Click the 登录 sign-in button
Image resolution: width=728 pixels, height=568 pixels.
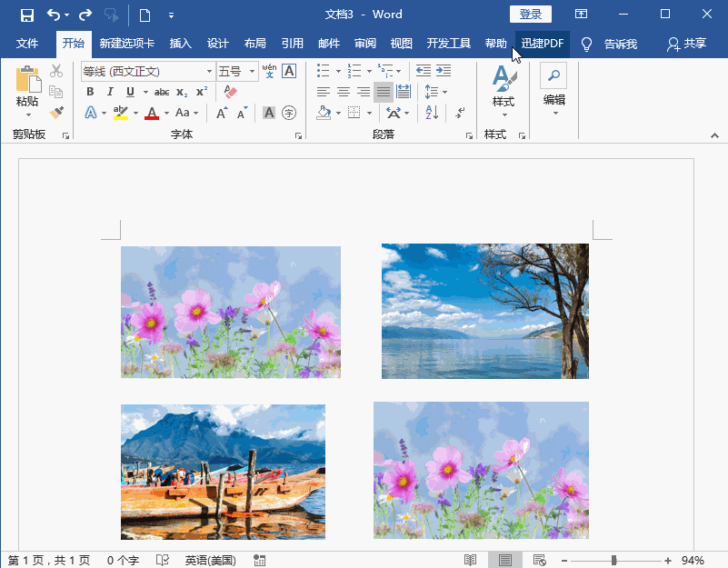pyautogui.click(x=531, y=15)
